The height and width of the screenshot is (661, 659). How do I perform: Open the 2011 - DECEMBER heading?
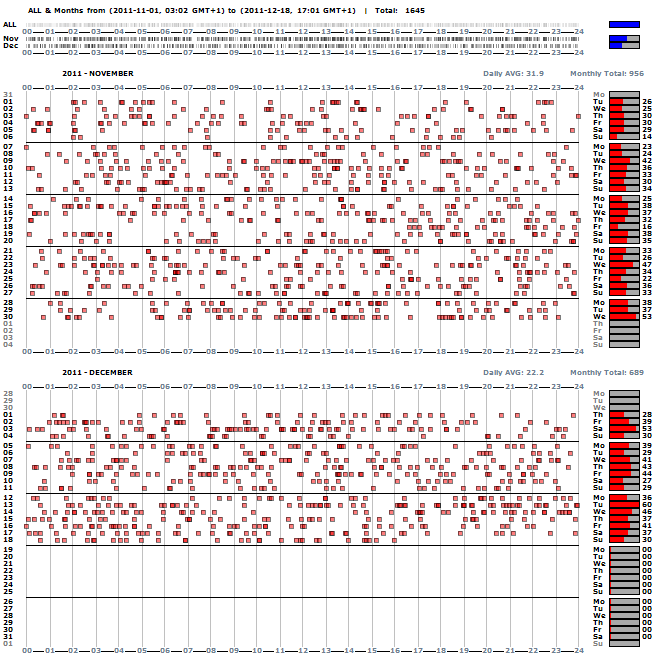tap(96, 372)
